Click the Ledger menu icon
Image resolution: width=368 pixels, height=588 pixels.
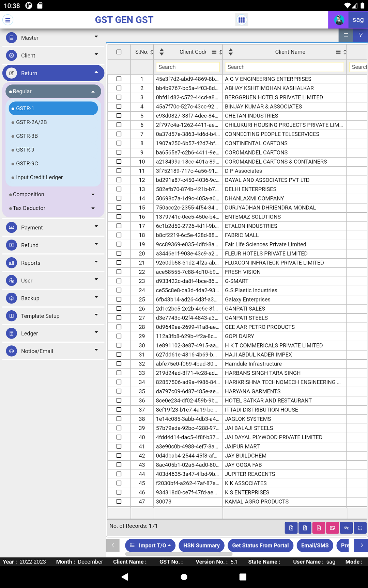point(12,333)
